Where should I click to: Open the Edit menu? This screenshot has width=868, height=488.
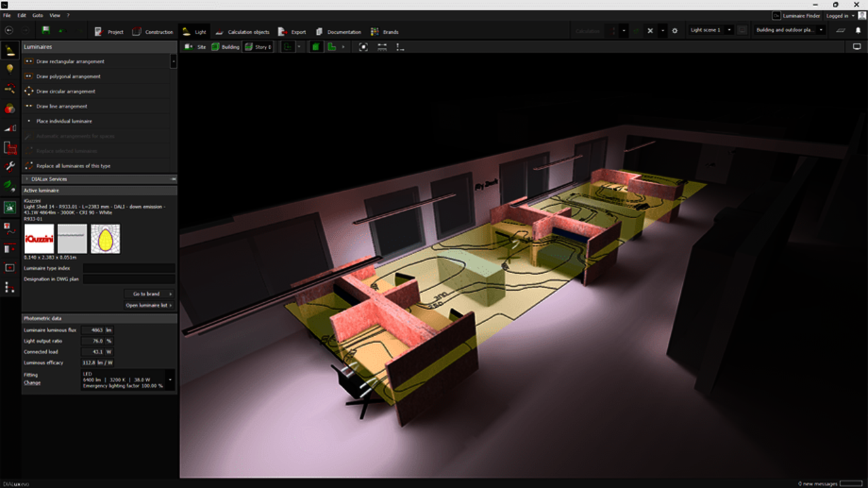[x=22, y=15]
